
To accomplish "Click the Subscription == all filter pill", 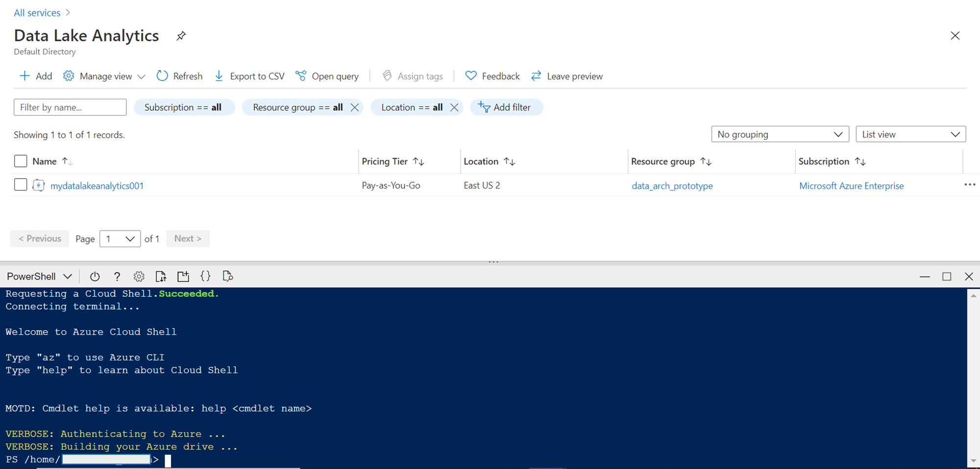I will (x=183, y=107).
